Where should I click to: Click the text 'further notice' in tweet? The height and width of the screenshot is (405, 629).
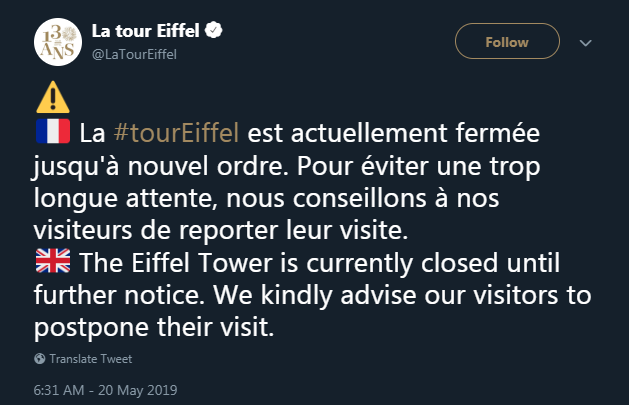coord(116,296)
